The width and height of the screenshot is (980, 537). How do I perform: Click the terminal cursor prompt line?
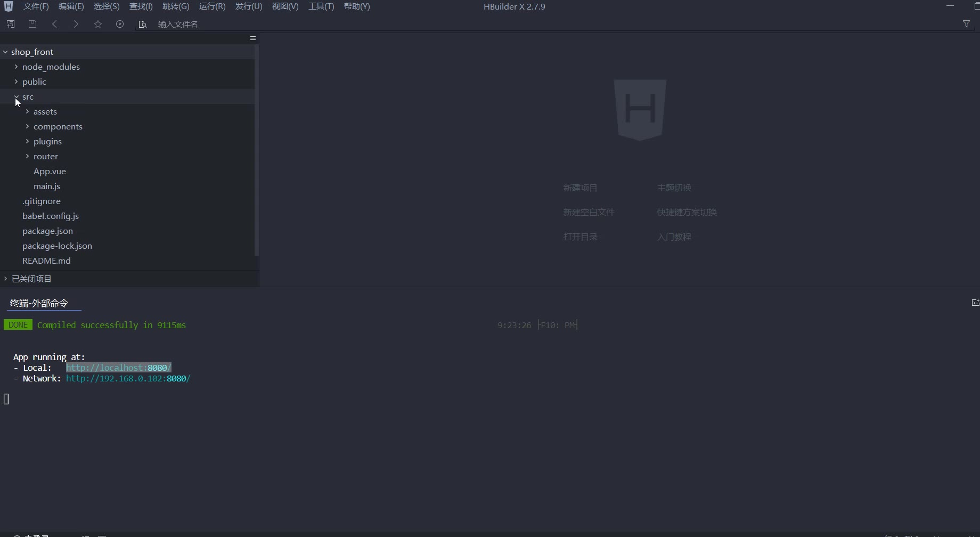[6, 399]
